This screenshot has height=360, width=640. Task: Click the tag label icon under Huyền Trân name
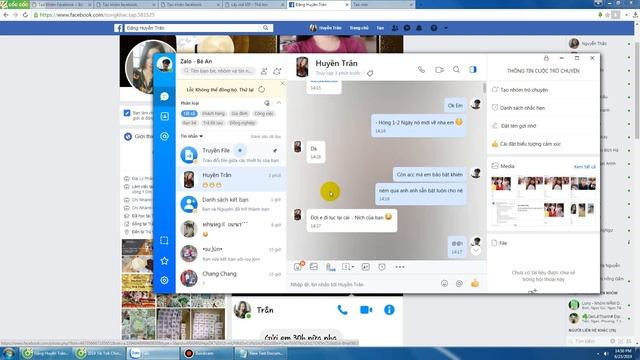[x=370, y=73]
